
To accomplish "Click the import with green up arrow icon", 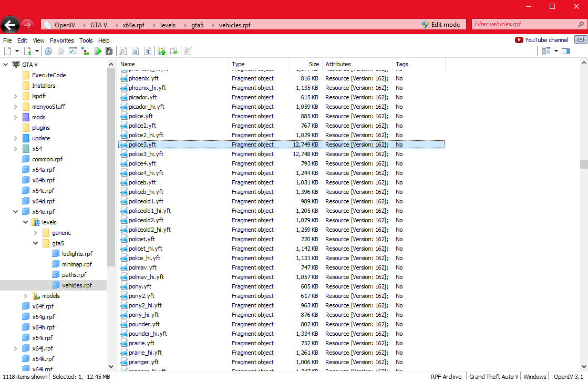I will tap(162, 51).
